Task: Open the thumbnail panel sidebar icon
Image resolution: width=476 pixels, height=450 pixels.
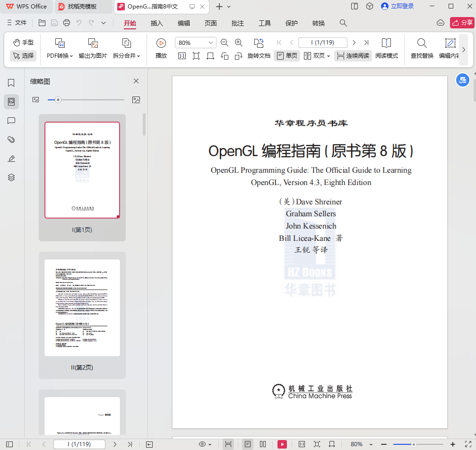Action: [x=11, y=101]
